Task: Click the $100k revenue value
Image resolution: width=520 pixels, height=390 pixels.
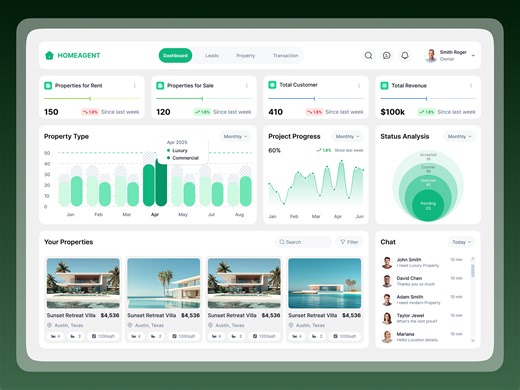Action: tap(393, 112)
